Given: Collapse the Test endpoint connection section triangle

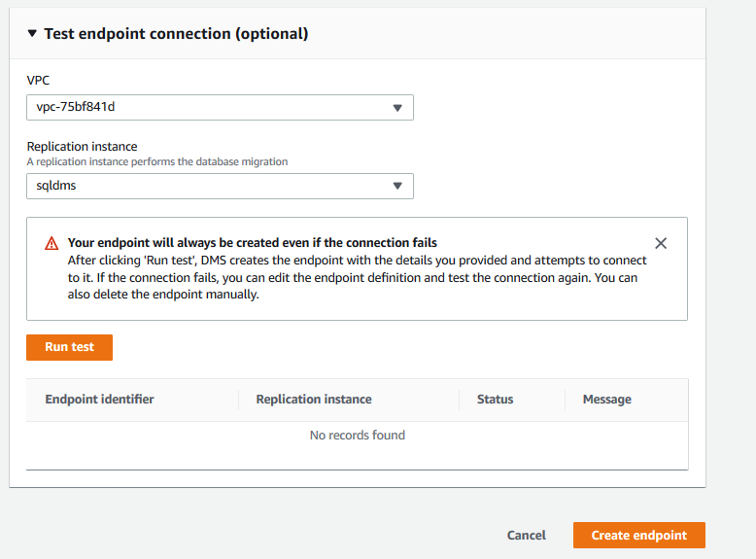Looking at the screenshot, I should pos(33,34).
